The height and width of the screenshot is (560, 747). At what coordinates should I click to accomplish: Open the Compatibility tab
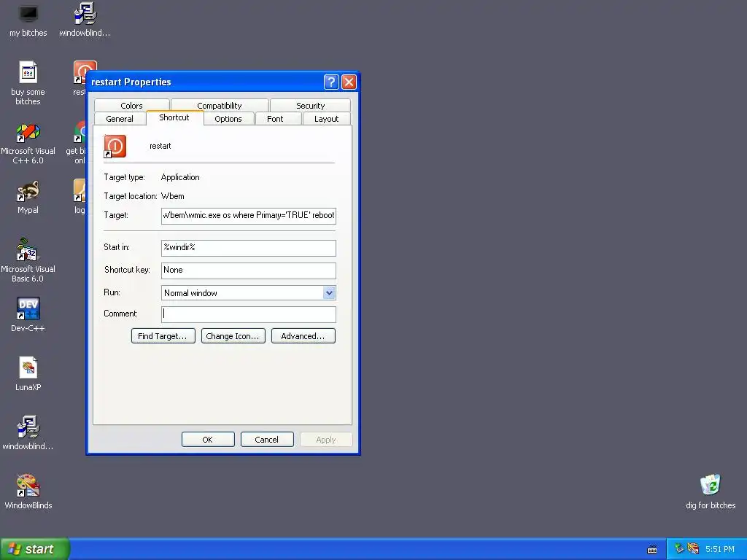(220, 105)
